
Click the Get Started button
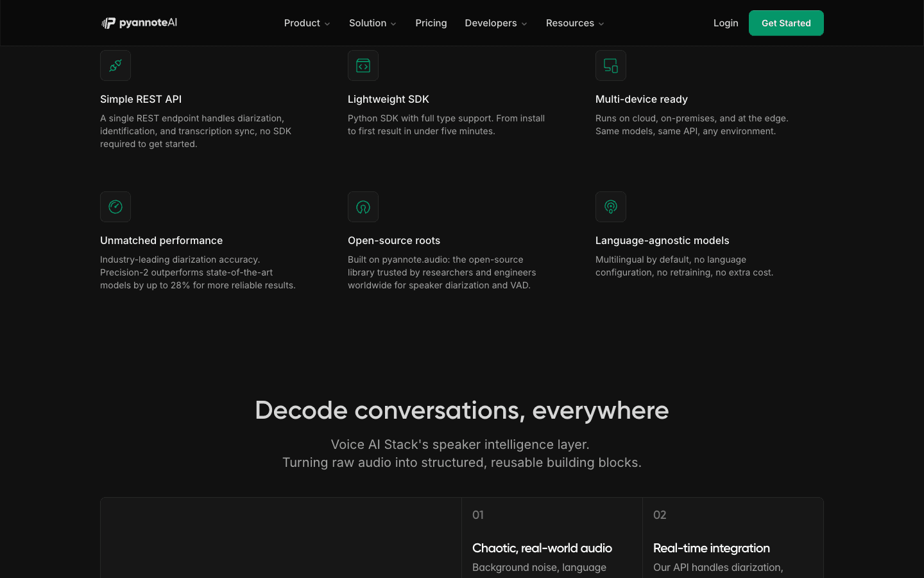pyautogui.click(x=786, y=23)
